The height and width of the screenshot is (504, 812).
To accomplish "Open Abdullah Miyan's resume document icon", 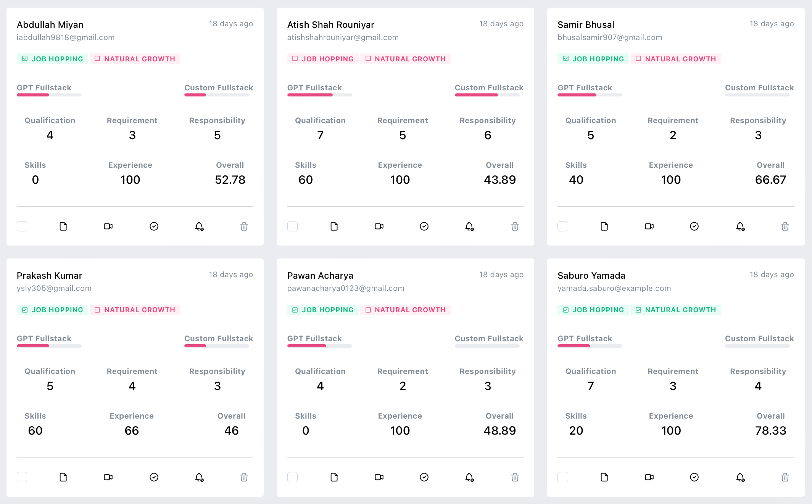I will 63,226.
